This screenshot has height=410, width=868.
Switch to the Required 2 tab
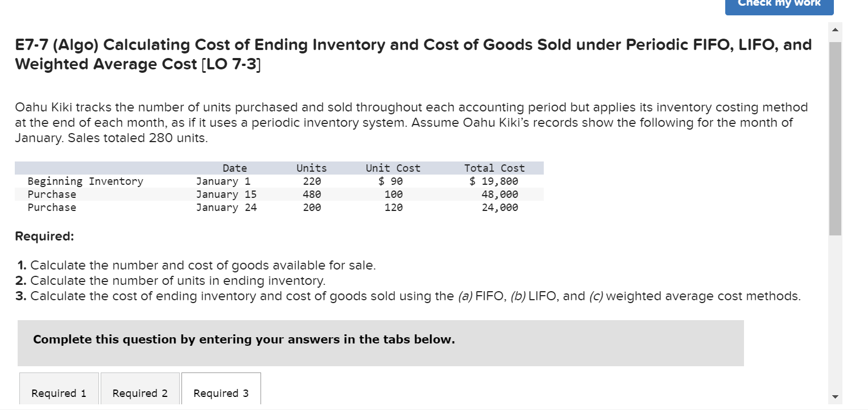tap(139, 392)
